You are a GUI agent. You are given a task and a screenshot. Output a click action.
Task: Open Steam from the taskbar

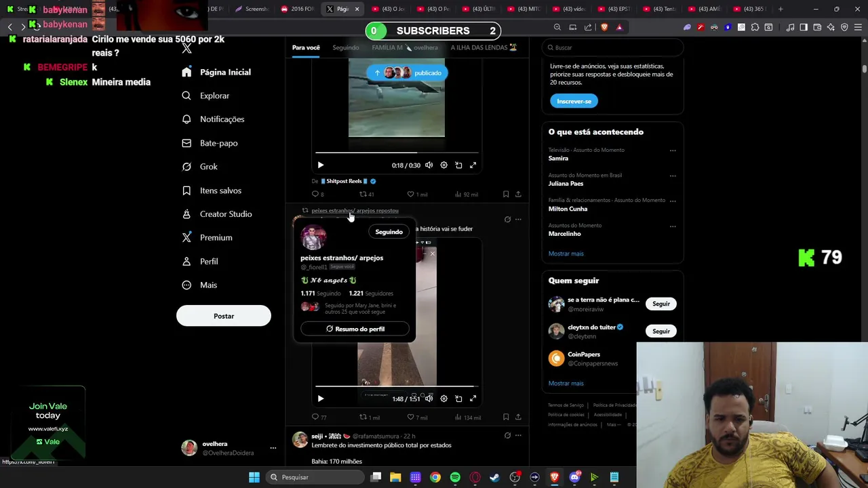coord(494,477)
